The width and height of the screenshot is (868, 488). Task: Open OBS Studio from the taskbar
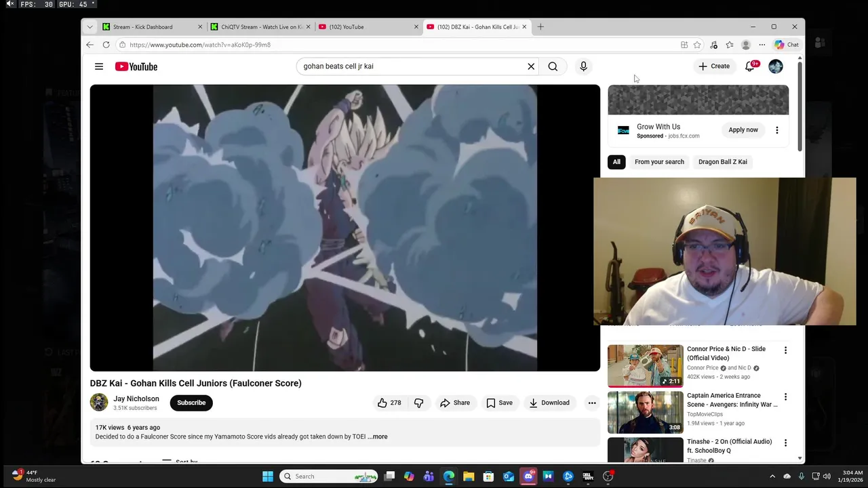click(x=608, y=476)
